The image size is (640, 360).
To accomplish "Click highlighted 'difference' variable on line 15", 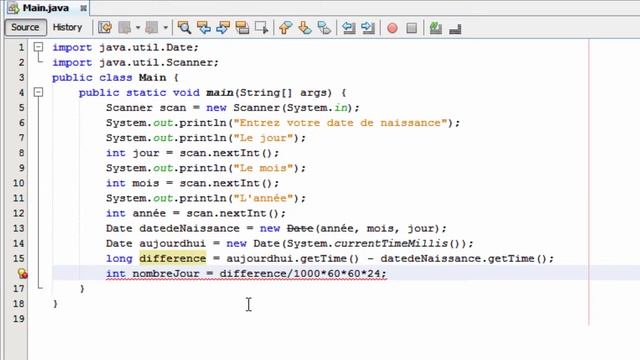I will coord(173,258).
